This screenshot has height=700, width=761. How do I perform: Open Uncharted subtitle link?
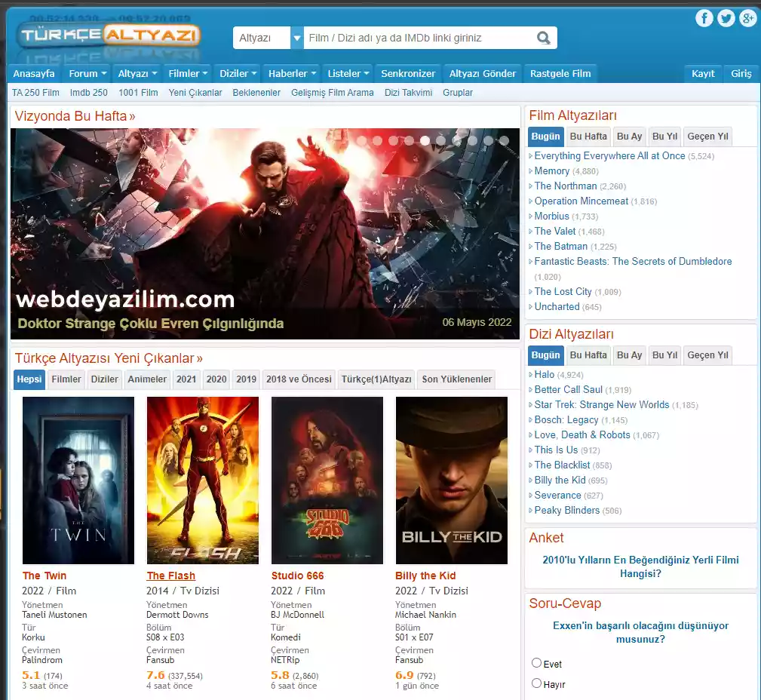tap(557, 307)
